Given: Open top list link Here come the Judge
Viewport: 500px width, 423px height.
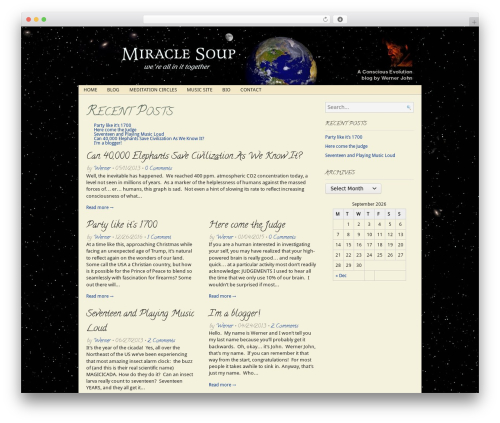Looking at the screenshot, I should (115, 130).
